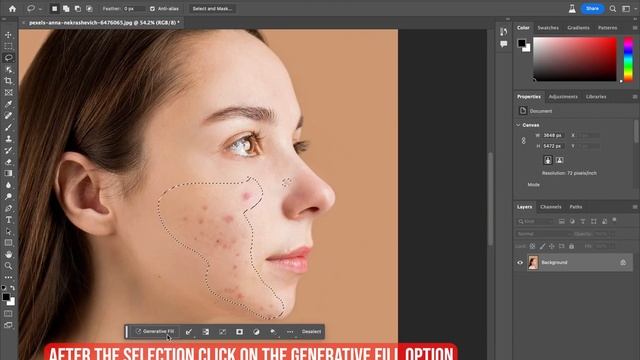Select the Gradient tool
640x360 pixels.
click(x=8, y=173)
